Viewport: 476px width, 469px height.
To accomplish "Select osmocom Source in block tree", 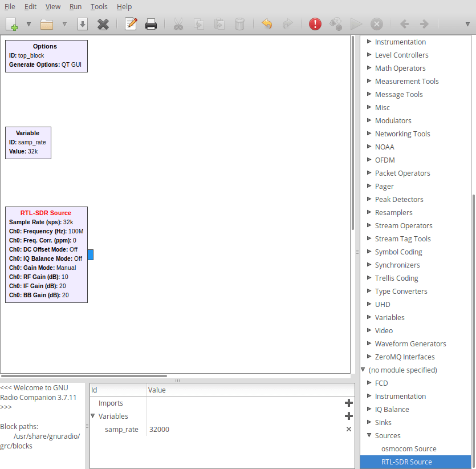I will click(409, 448).
